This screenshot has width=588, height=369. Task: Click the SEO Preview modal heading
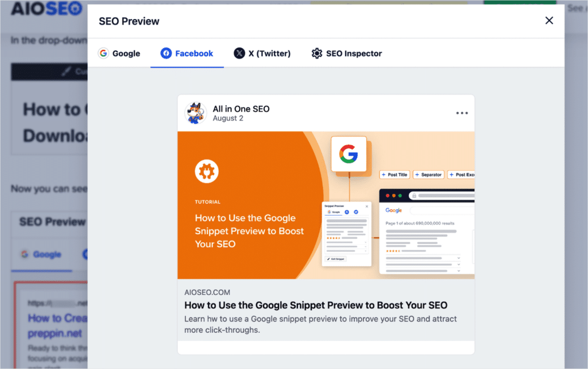(x=129, y=21)
